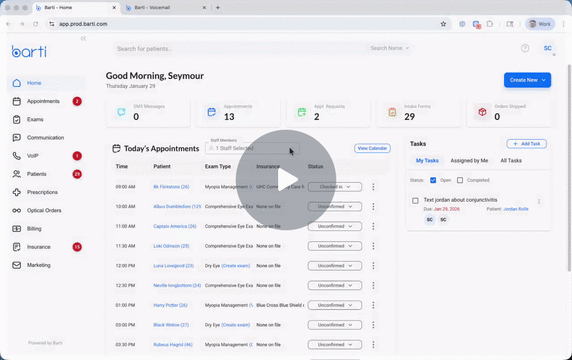Open the status dropdown for Albus Dumbledore

[335, 206]
